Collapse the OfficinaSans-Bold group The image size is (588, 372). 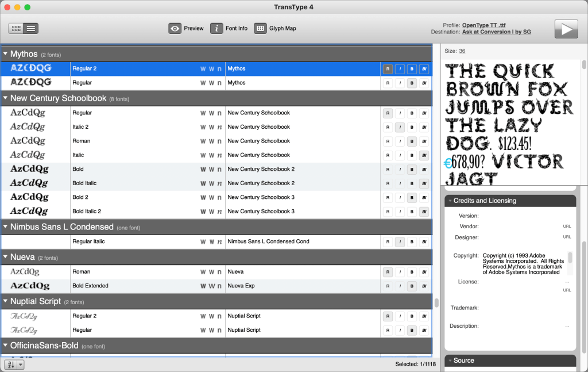5,346
